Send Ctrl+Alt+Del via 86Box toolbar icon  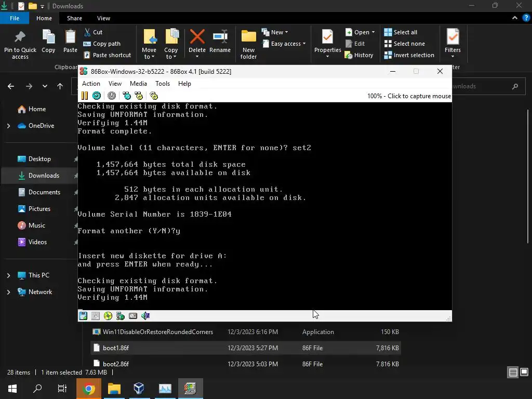coord(127,96)
